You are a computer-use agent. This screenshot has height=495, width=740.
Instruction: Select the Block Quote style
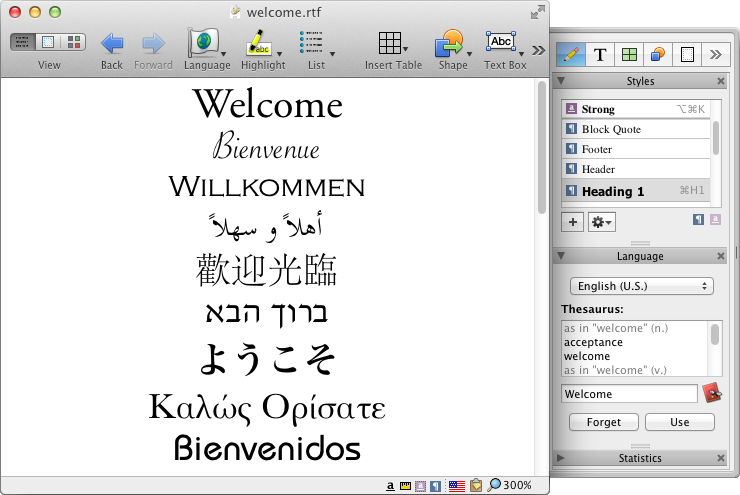[611, 129]
